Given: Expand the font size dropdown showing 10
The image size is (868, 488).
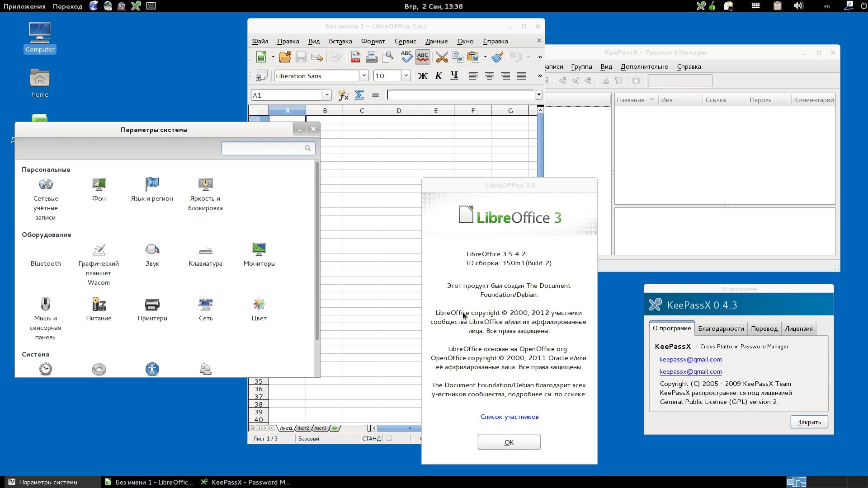Looking at the screenshot, I should pos(406,75).
